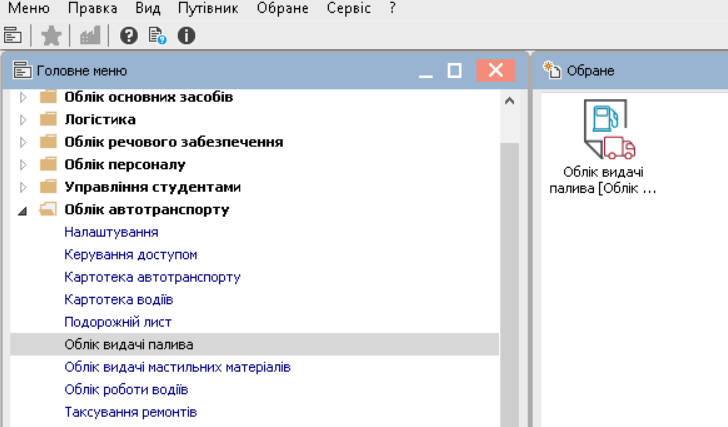Screen dimensions: 728x427
Task: Open the Сервіс menu
Action: coord(348,8)
